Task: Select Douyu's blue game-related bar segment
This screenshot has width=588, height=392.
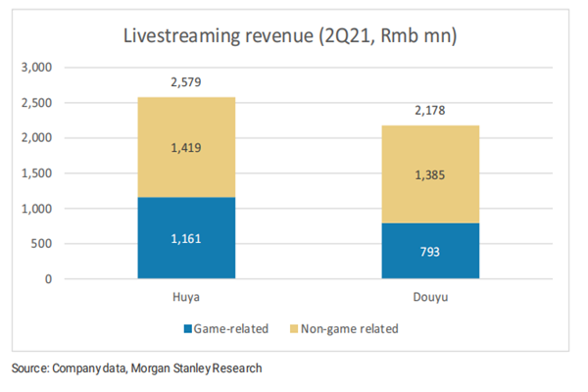Action: [x=430, y=251]
